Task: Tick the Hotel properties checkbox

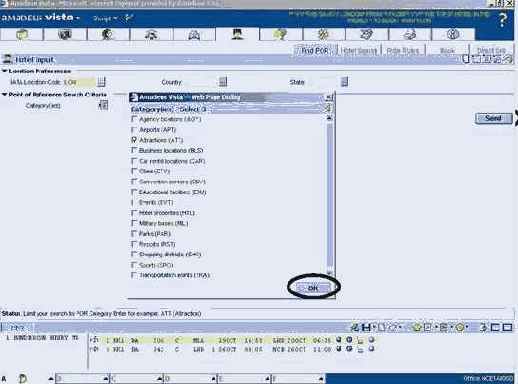Action: 134,213
